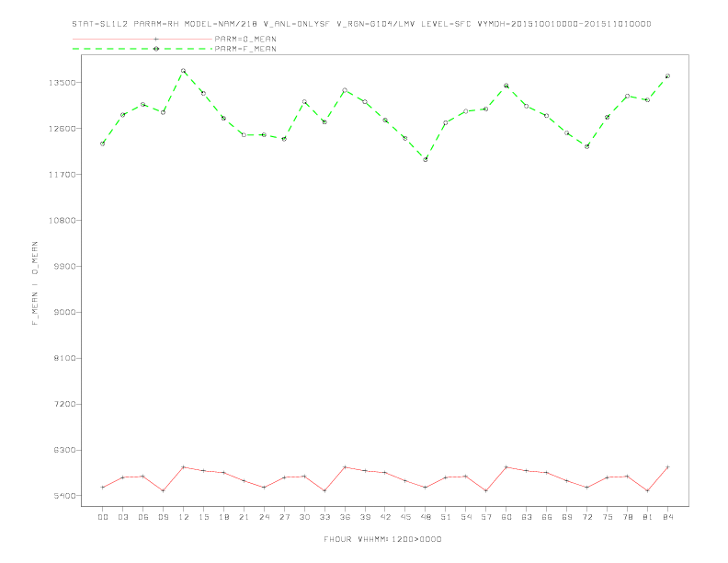Click the x-axis label 00
Screen dimensions: 728x563
click(x=103, y=517)
